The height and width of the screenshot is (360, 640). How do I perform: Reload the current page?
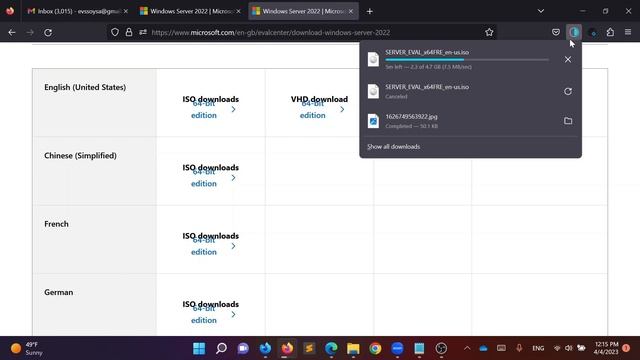point(48,32)
